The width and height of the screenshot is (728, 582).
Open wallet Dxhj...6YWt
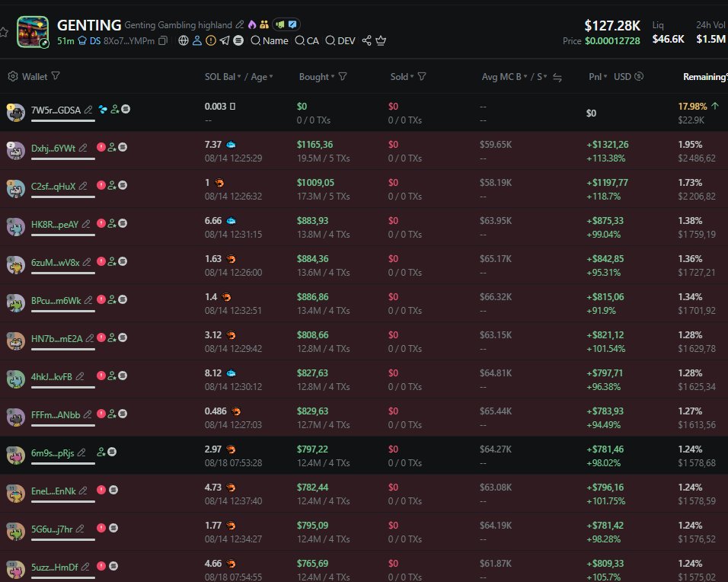coord(53,149)
